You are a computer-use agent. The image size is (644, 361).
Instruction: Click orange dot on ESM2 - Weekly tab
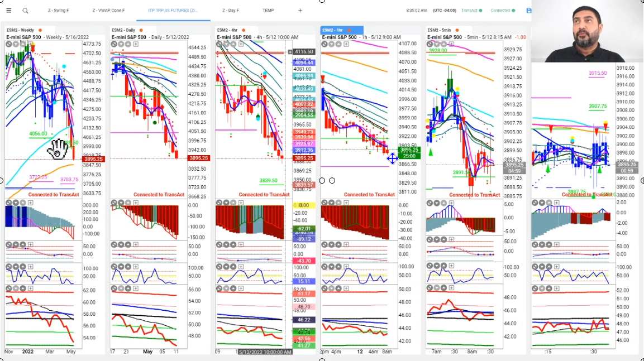click(40, 30)
